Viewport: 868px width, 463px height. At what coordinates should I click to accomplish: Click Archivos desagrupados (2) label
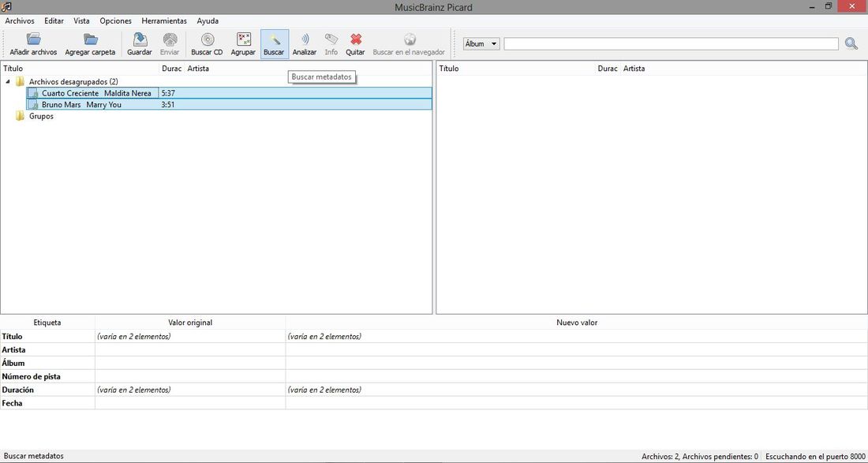[x=73, y=81]
